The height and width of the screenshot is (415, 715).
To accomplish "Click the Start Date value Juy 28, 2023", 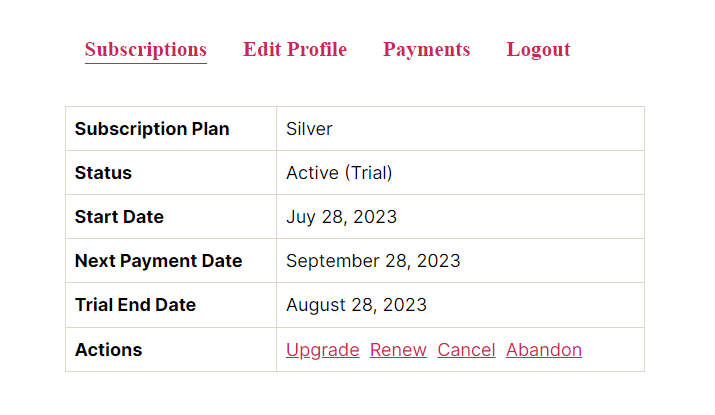I will [x=341, y=217].
